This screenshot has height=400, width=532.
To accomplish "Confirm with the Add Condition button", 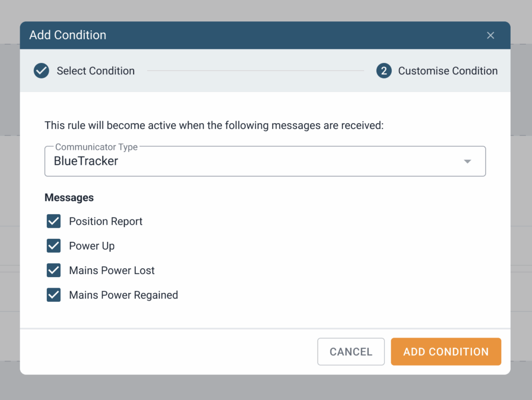I will tap(446, 352).
